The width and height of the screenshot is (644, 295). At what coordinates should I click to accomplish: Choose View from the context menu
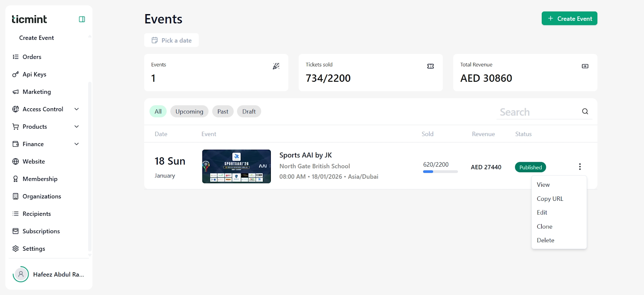click(559, 185)
